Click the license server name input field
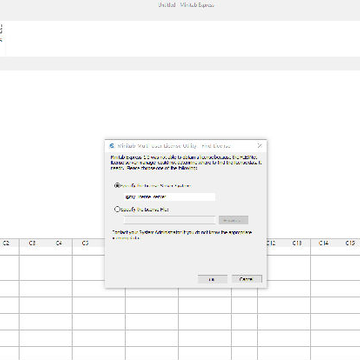360x360 pixels. pos(169,197)
